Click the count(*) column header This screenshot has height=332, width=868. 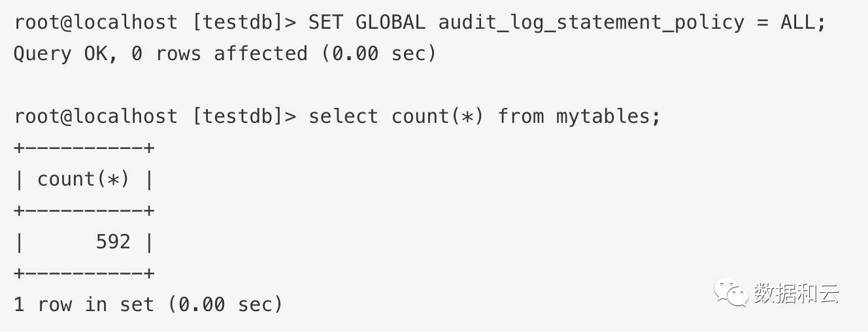83,179
